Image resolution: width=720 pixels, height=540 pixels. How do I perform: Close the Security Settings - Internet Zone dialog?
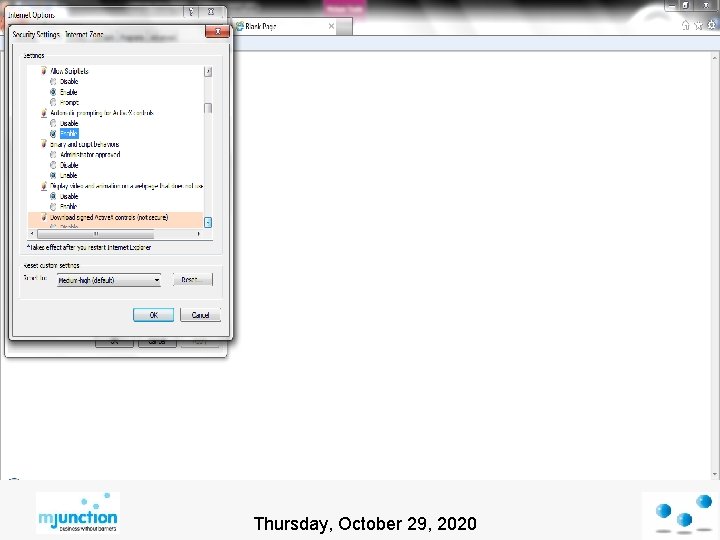[217, 32]
